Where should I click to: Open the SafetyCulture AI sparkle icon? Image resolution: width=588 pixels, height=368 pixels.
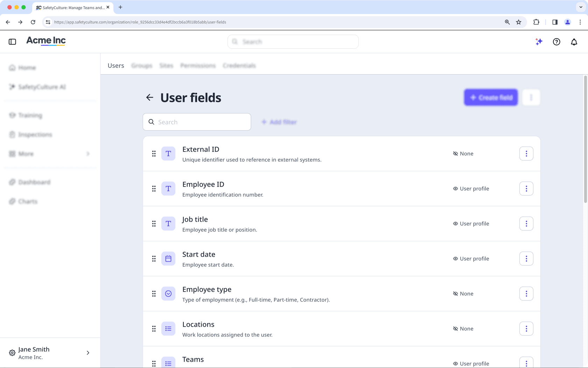pyautogui.click(x=539, y=42)
